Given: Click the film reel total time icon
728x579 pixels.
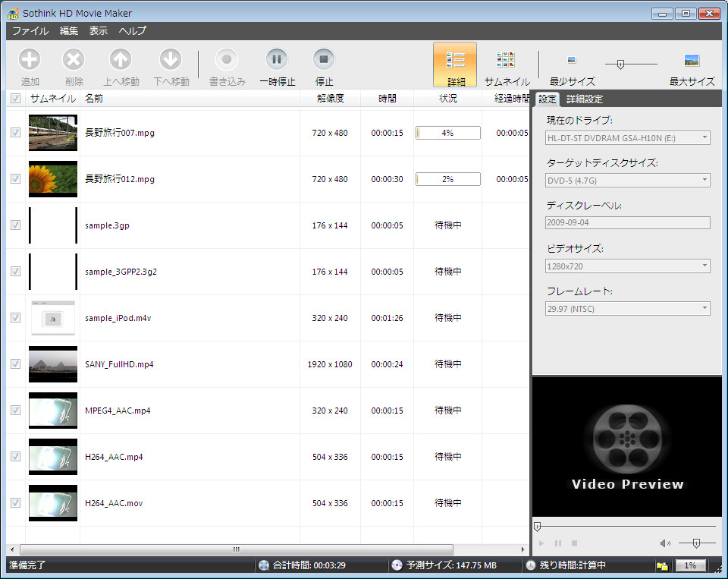Looking at the screenshot, I should click(x=264, y=565).
